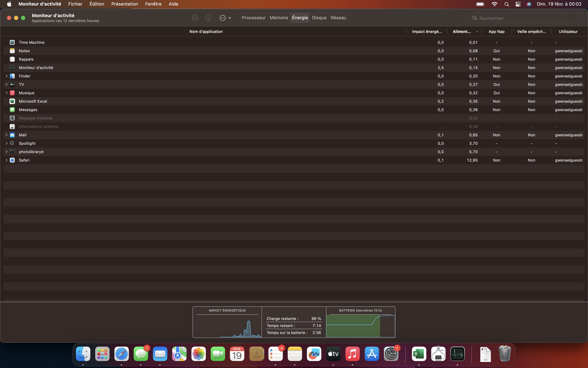Click the battery status icon in menu bar
This screenshot has height=368, width=588.
tap(480, 4)
